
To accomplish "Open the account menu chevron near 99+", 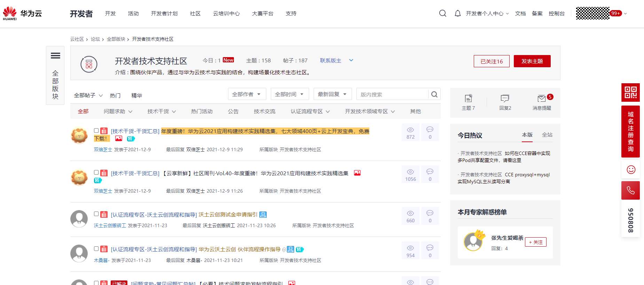I will 626,14.
